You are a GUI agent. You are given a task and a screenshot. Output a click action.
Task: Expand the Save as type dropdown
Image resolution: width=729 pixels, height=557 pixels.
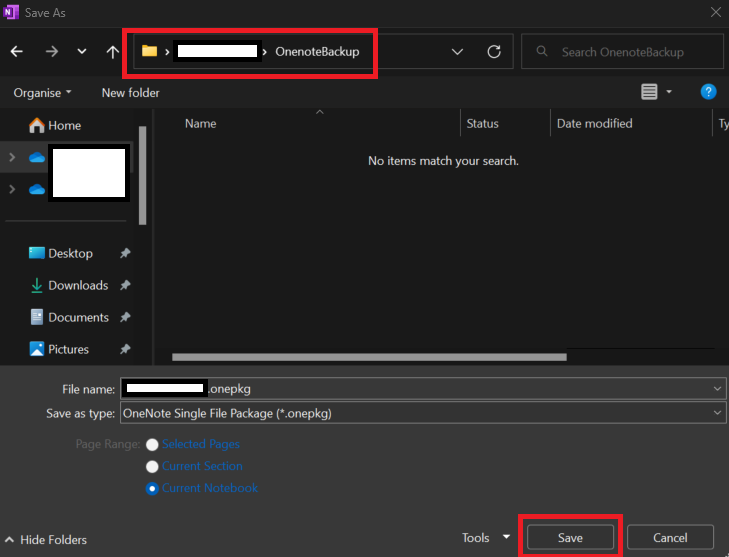[x=717, y=412]
